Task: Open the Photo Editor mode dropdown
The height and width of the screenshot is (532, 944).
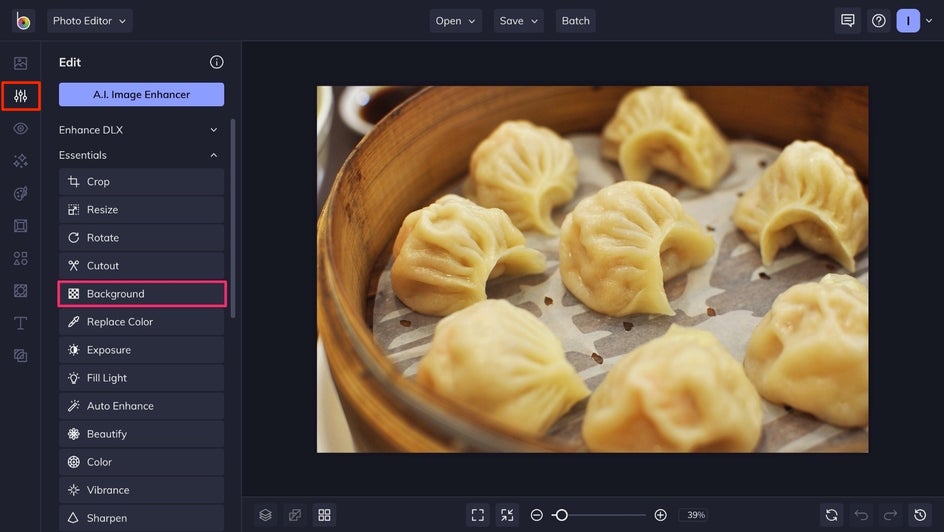Action: tap(90, 21)
